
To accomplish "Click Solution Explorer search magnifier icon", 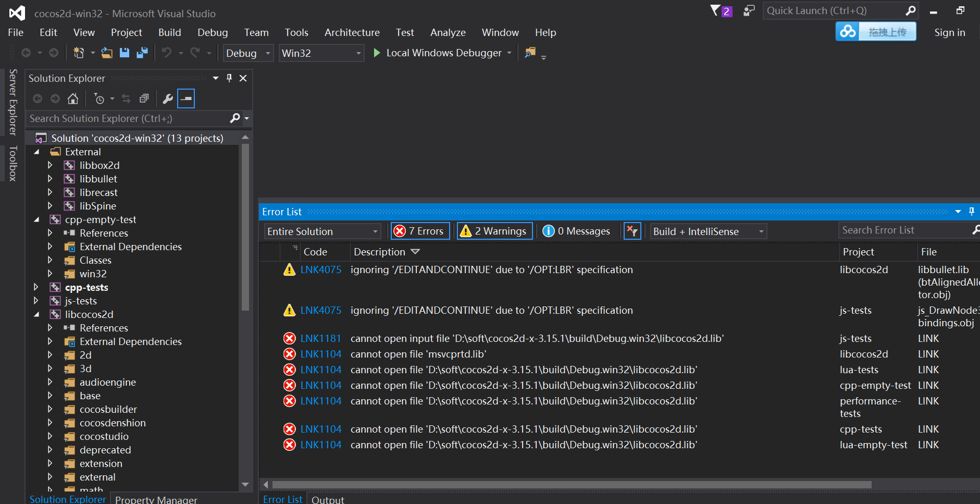I will coord(235,118).
